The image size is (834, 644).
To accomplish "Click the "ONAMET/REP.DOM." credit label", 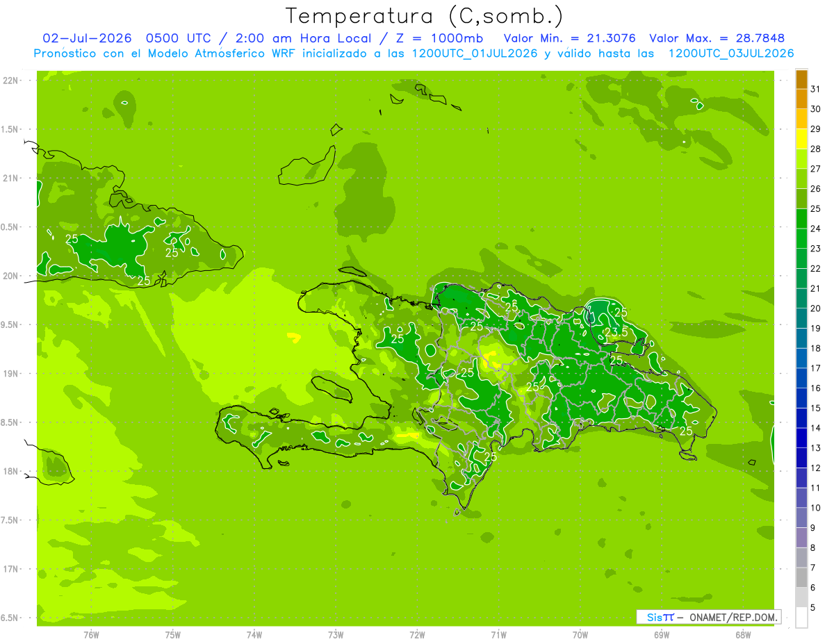I will tap(733, 617).
